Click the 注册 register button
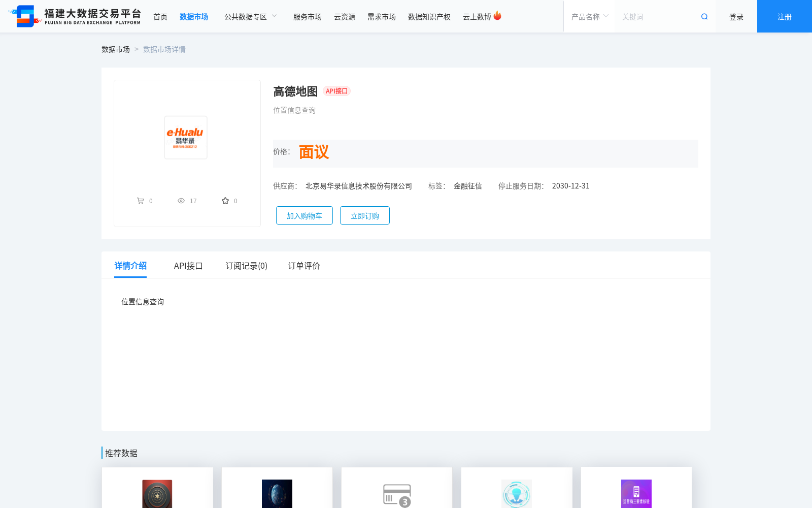 pyautogui.click(x=784, y=16)
